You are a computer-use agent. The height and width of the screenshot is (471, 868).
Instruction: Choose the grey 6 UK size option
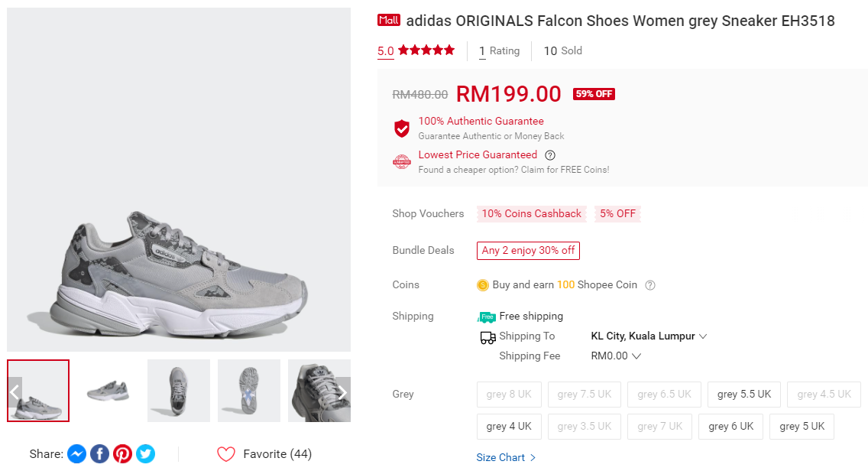point(730,427)
